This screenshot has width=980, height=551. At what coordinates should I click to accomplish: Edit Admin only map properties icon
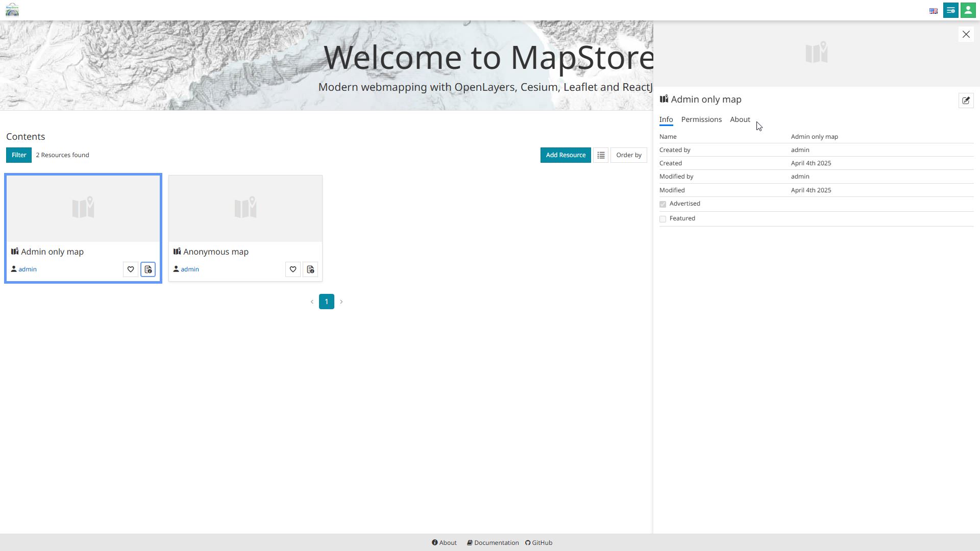click(x=966, y=101)
